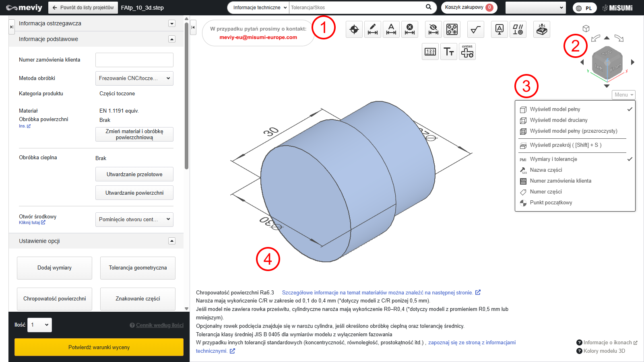
Task: Open the surface roughness checkmark tool
Action: 476,29
